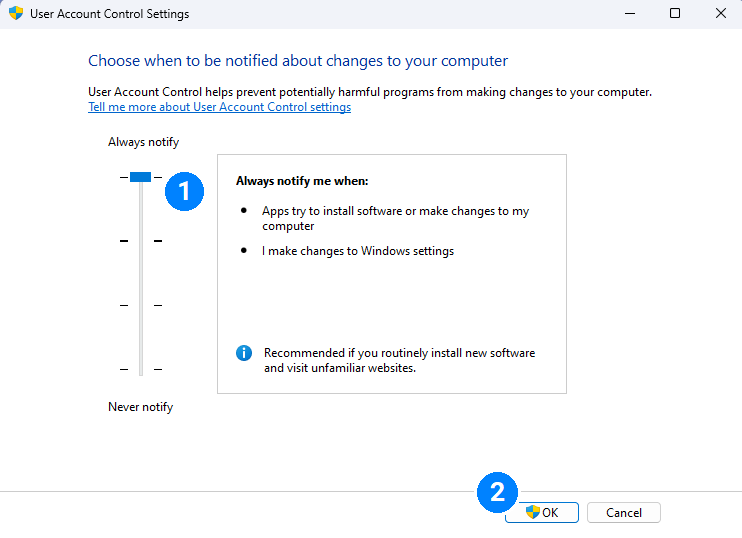Click the Always notify label above slider
The height and width of the screenshot is (538, 742).
143,142
